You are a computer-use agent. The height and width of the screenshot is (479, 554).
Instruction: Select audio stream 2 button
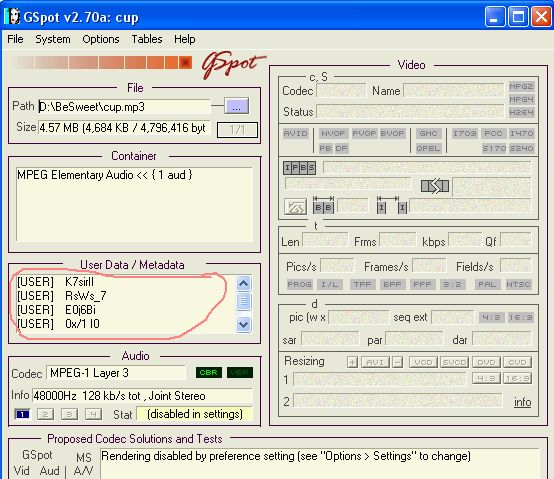click(46, 414)
